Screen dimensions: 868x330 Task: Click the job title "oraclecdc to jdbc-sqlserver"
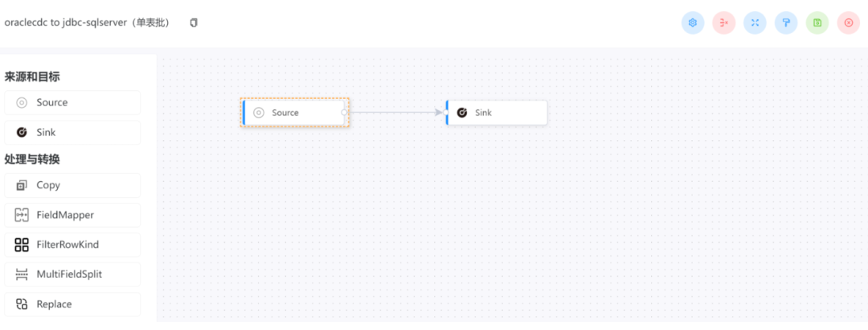87,23
